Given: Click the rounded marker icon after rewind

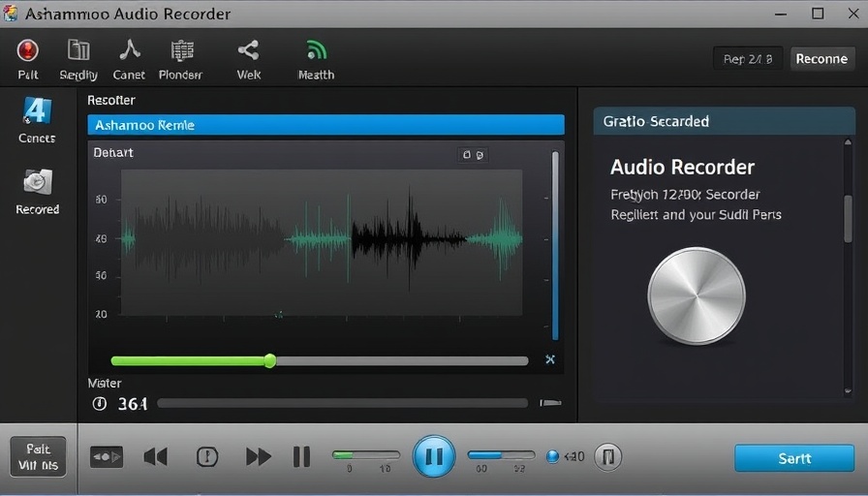Looking at the screenshot, I should [207, 456].
